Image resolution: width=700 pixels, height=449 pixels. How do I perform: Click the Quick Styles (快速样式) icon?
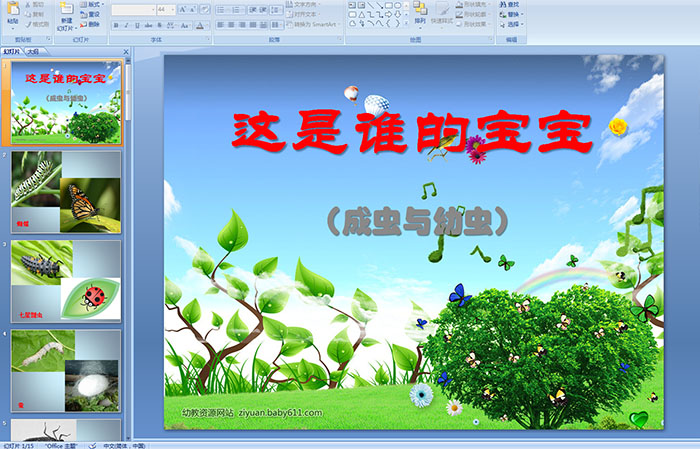(x=442, y=9)
